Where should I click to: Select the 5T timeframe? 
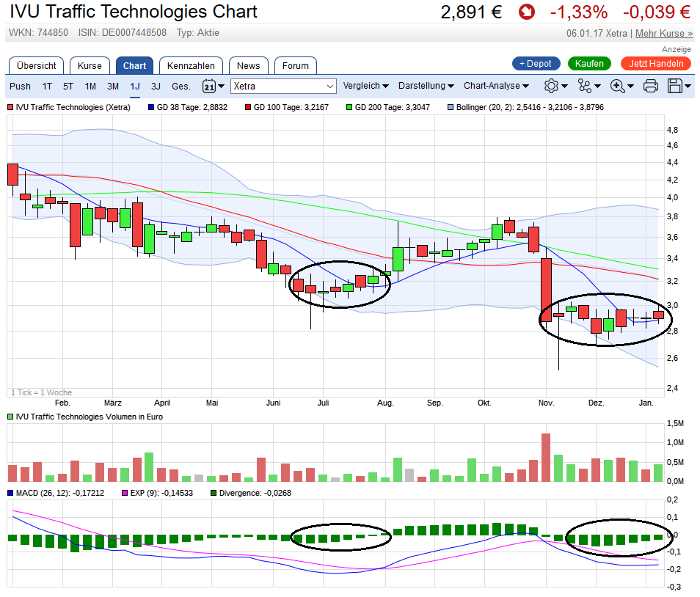coord(68,86)
